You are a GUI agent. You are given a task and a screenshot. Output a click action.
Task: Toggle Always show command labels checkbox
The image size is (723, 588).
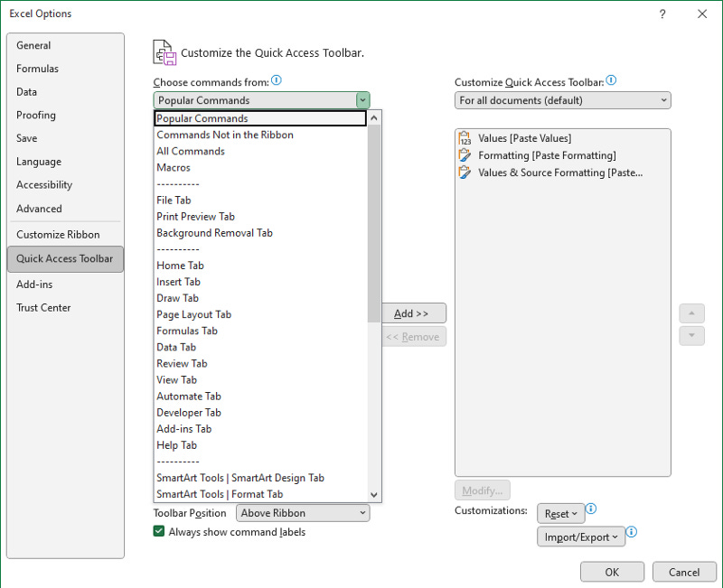(159, 531)
